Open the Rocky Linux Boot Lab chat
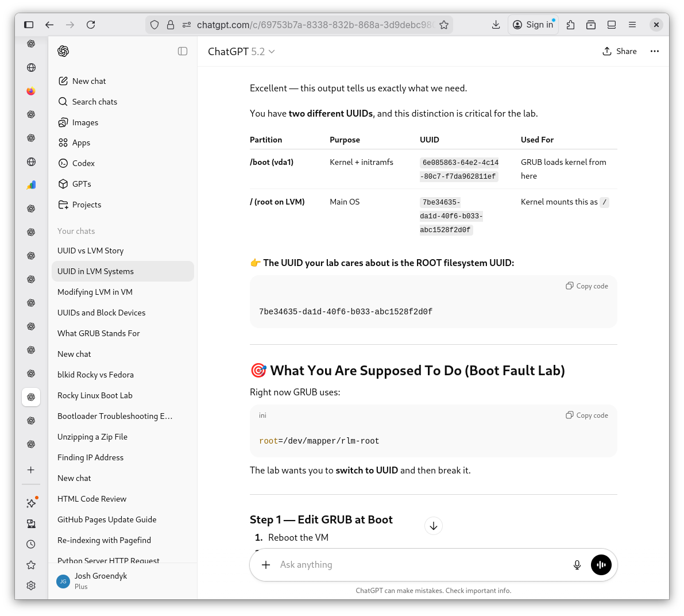Screen dimensions: 684x616 coord(95,395)
